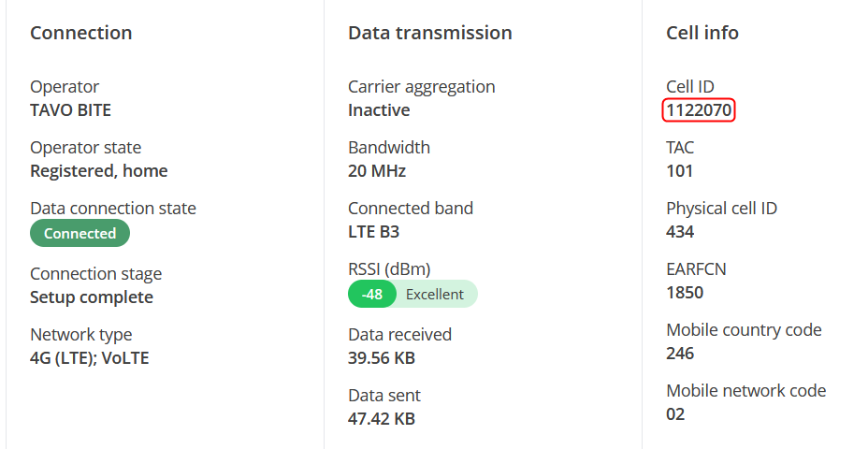Click the Setup complete connection stage

click(92, 297)
